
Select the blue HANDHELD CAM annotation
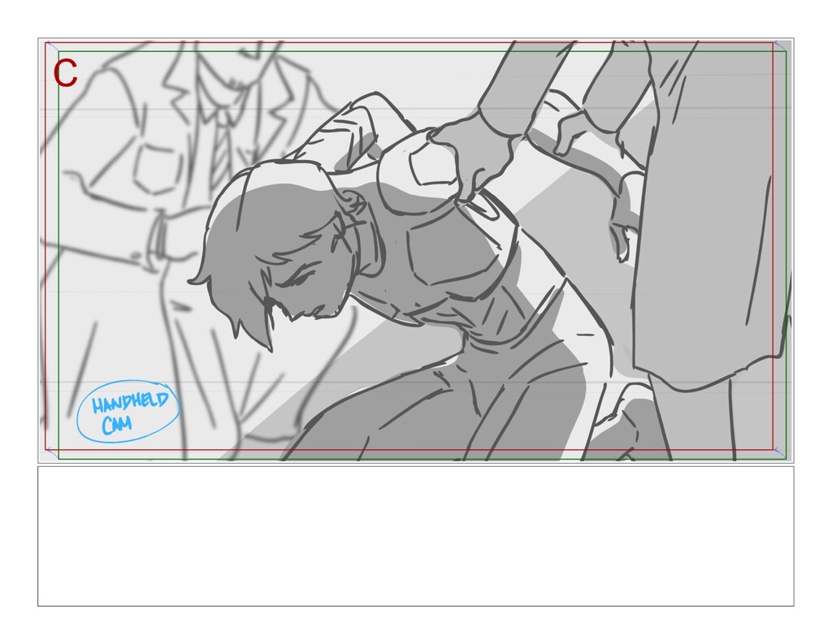pyautogui.click(x=129, y=412)
